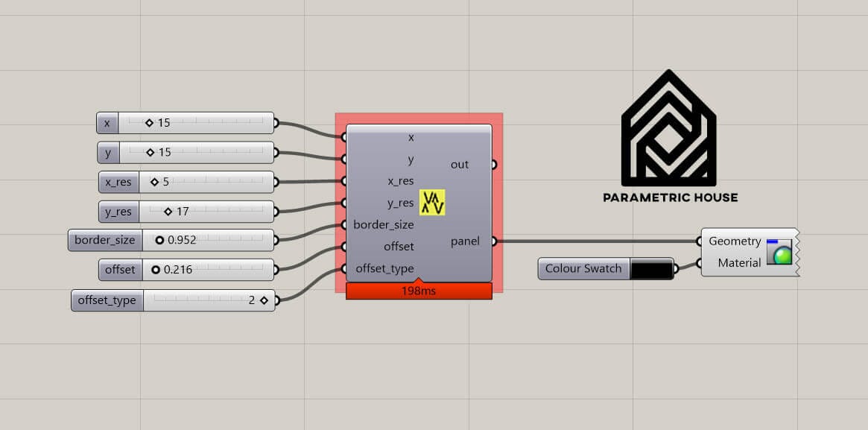868x430 pixels.
Task: Click the yellow script icon on component
Action: 432,203
